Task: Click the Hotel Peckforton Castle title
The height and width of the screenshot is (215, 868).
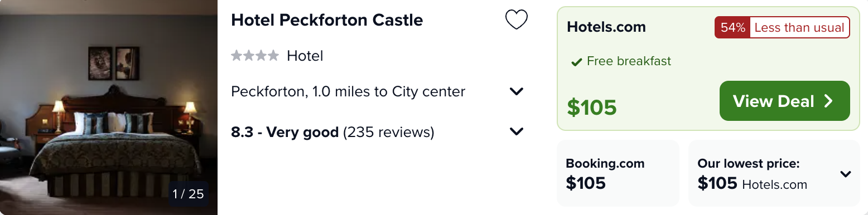Action: click(327, 20)
